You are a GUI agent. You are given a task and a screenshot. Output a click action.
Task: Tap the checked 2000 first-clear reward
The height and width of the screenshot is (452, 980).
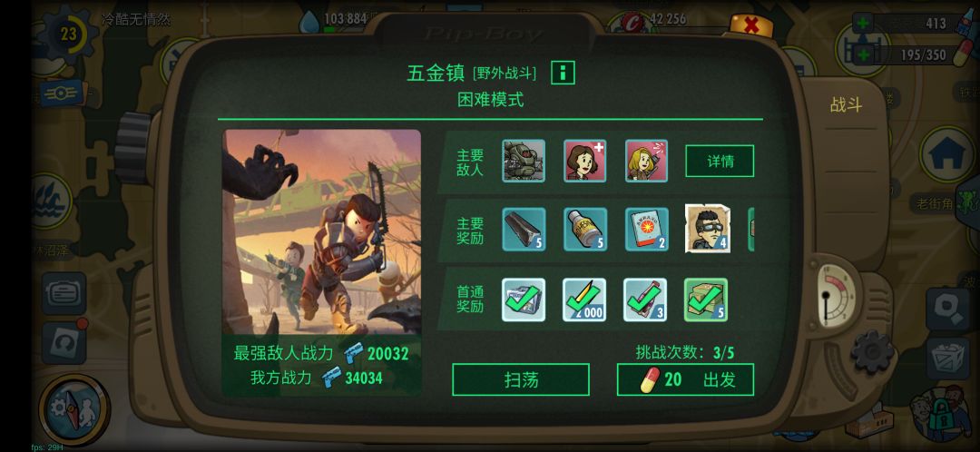point(584,300)
